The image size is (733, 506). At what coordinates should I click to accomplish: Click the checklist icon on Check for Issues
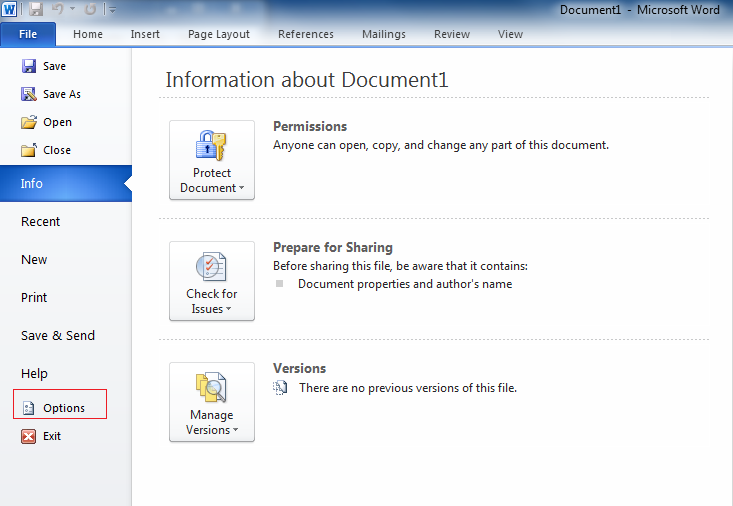(x=211, y=267)
